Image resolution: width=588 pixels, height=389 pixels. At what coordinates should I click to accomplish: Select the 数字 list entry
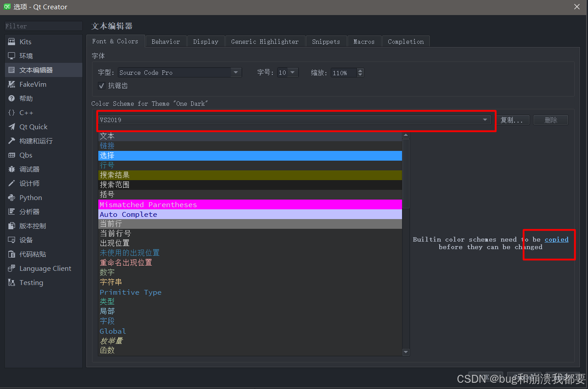pos(250,273)
